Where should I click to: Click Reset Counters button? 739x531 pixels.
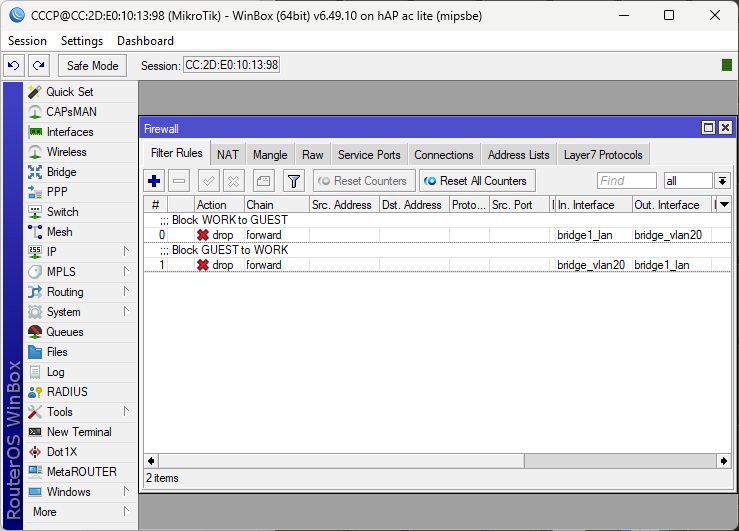[x=364, y=181]
